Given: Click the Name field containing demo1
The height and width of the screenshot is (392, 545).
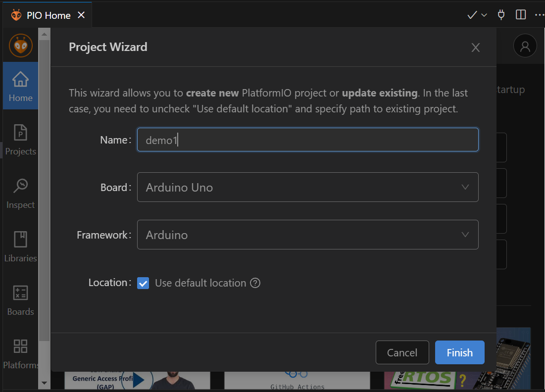Looking at the screenshot, I should 307,140.
